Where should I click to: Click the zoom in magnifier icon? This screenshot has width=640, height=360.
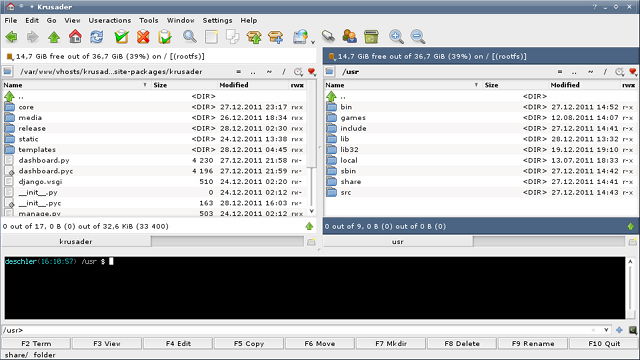[396, 37]
